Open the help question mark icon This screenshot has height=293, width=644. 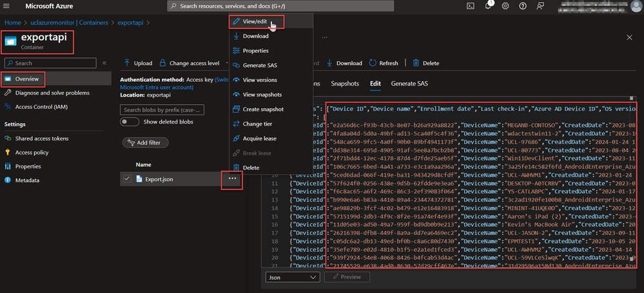click(522, 6)
